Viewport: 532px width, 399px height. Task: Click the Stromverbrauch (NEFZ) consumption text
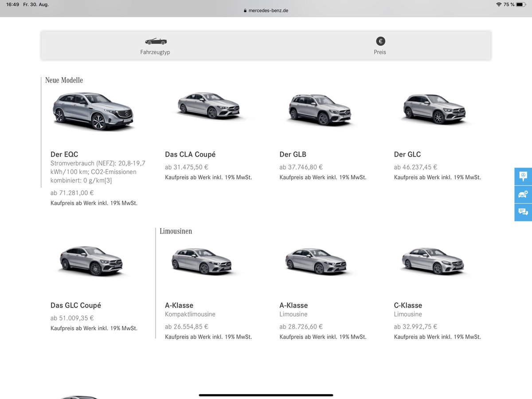[98, 172]
